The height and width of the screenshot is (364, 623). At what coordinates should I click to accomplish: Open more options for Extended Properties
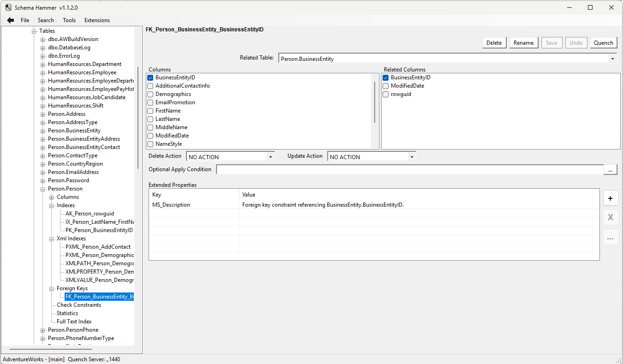coord(611,237)
